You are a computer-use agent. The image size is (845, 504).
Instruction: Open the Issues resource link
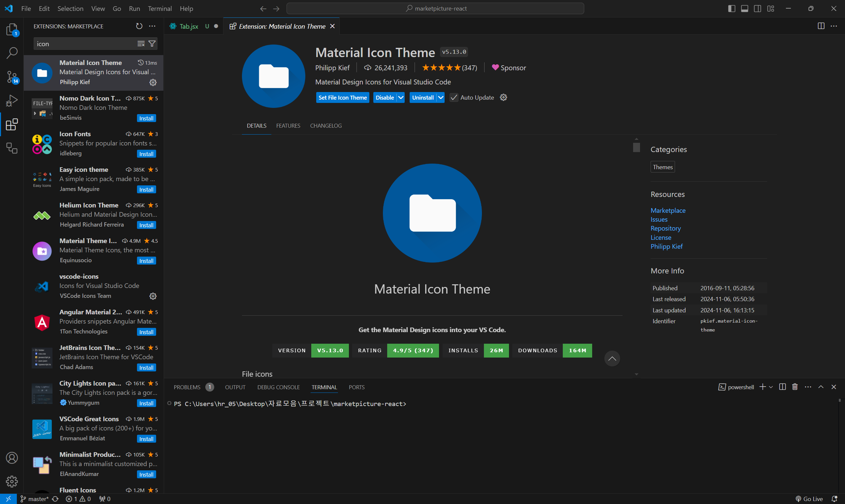(659, 219)
